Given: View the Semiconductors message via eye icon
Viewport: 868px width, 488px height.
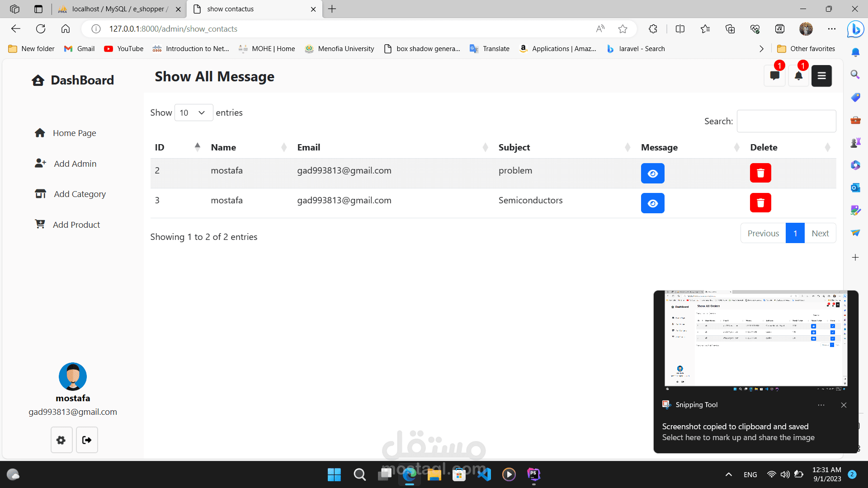Looking at the screenshot, I should point(652,203).
